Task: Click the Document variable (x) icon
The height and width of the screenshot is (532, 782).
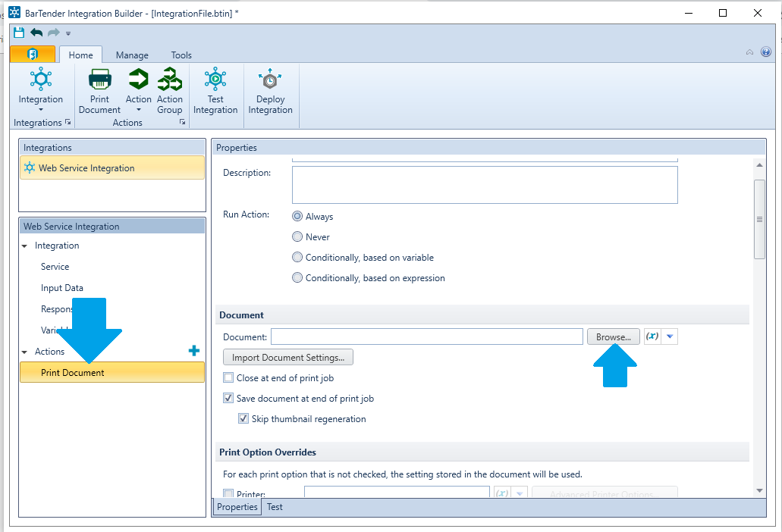Action: click(652, 336)
